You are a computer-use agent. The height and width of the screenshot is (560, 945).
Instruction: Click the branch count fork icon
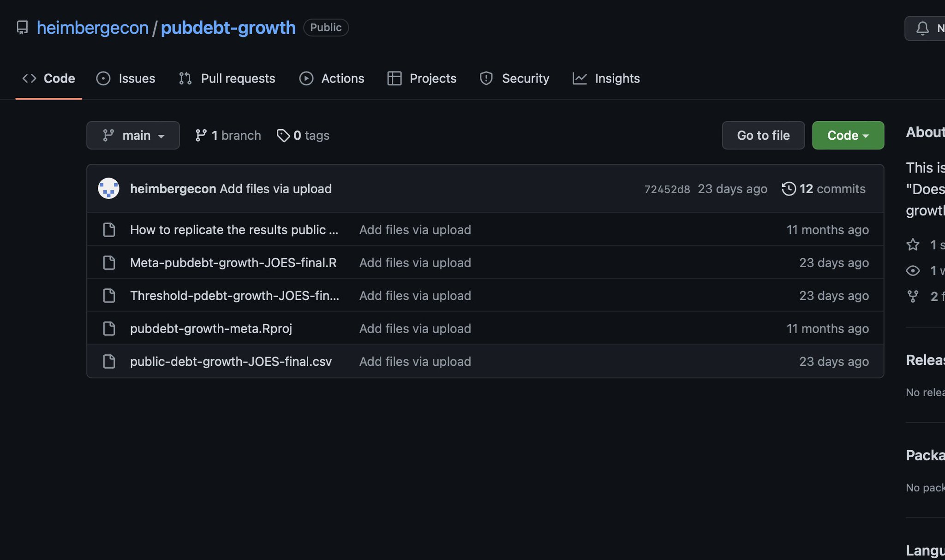point(201,136)
